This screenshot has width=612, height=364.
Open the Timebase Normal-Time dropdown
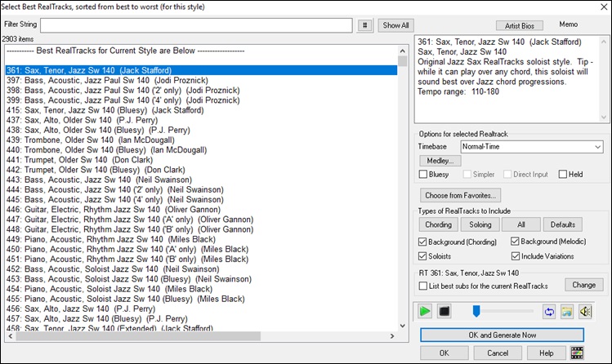coord(532,147)
